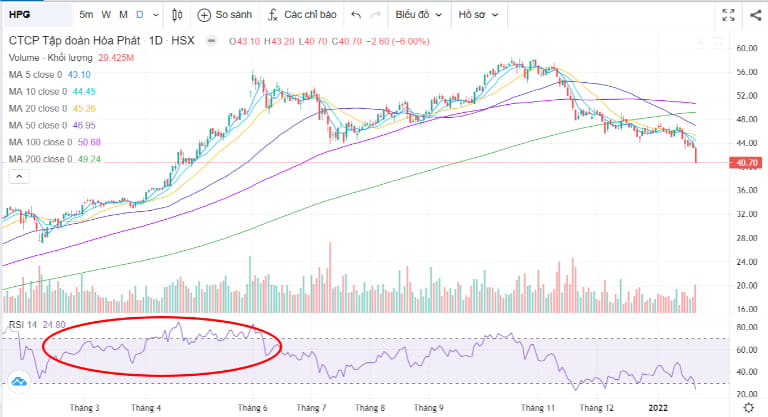Click the HPG symbol search field
The width and height of the screenshot is (768, 417).
pyautogui.click(x=34, y=15)
